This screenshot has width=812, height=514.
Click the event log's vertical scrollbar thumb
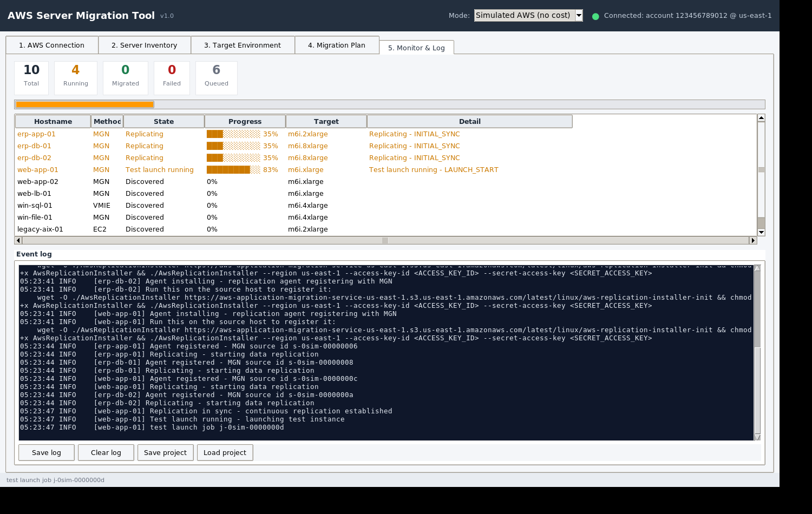coord(757,390)
